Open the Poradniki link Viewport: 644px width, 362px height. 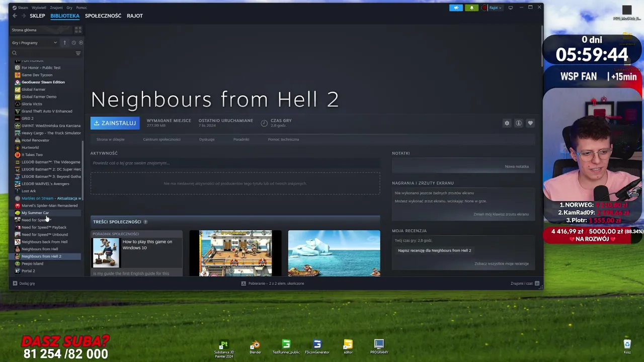click(241, 139)
